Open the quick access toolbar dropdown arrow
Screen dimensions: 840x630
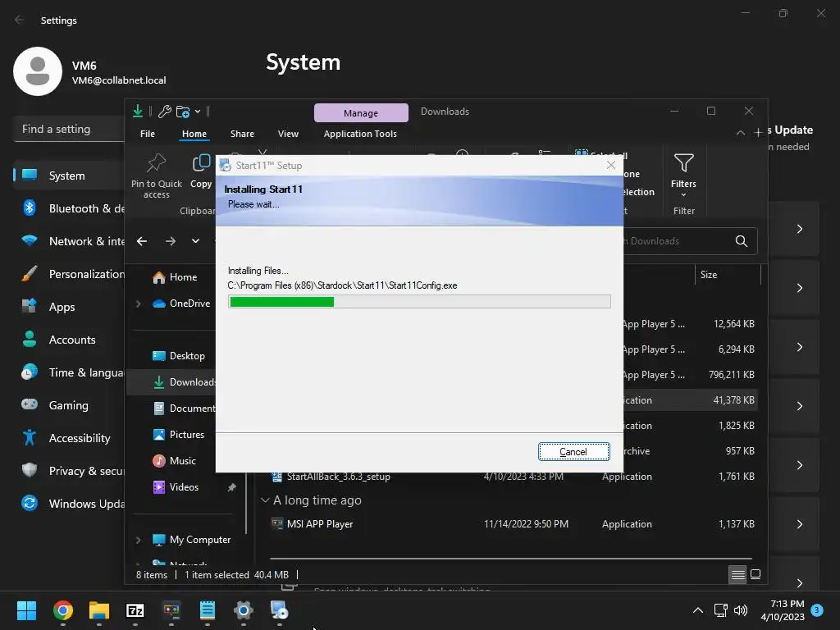tap(198, 112)
